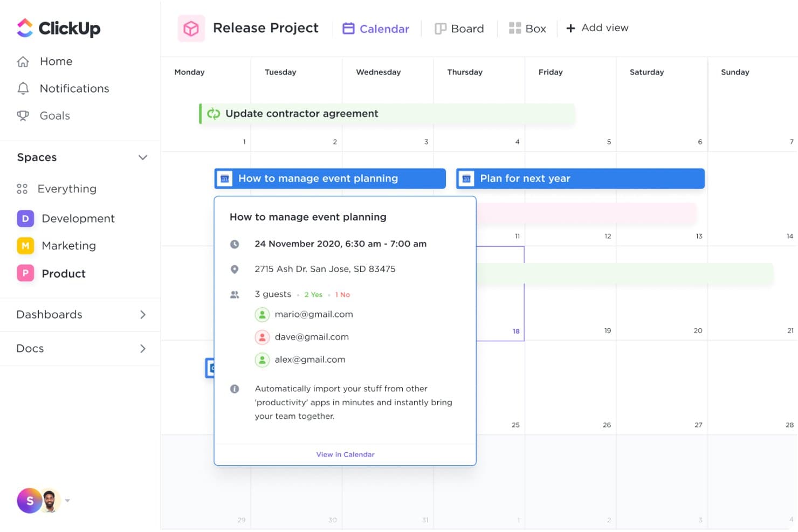The width and height of the screenshot is (798, 532).
Task: Click the Notifications bell icon
Action: pos(23,88)
